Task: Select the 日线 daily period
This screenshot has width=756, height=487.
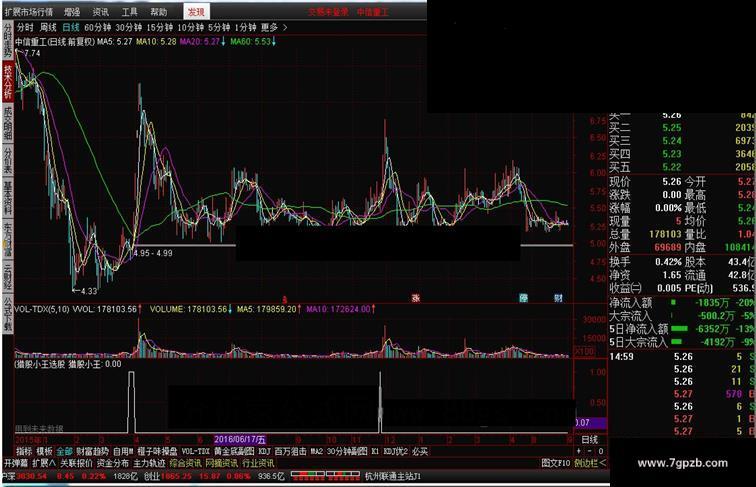Action: pos(70,27)
